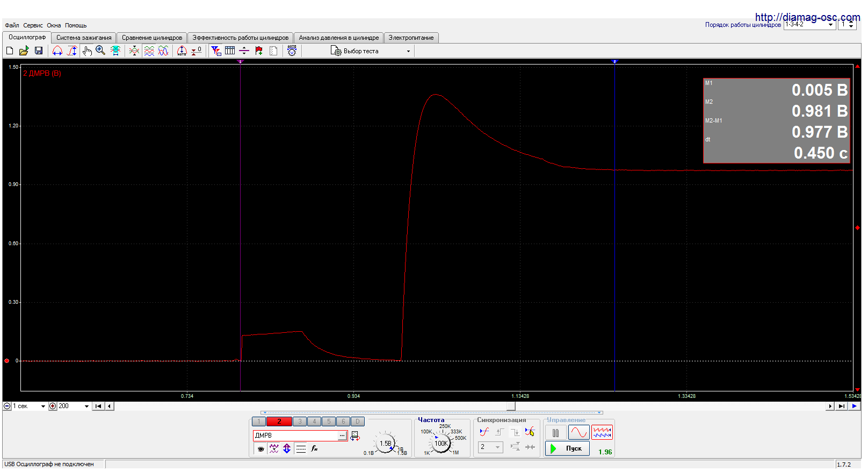Image resolution: width=868 pixels, height=471 pixels.
Task: Click the zero level adjustment icon
Action: click(197, 51)
